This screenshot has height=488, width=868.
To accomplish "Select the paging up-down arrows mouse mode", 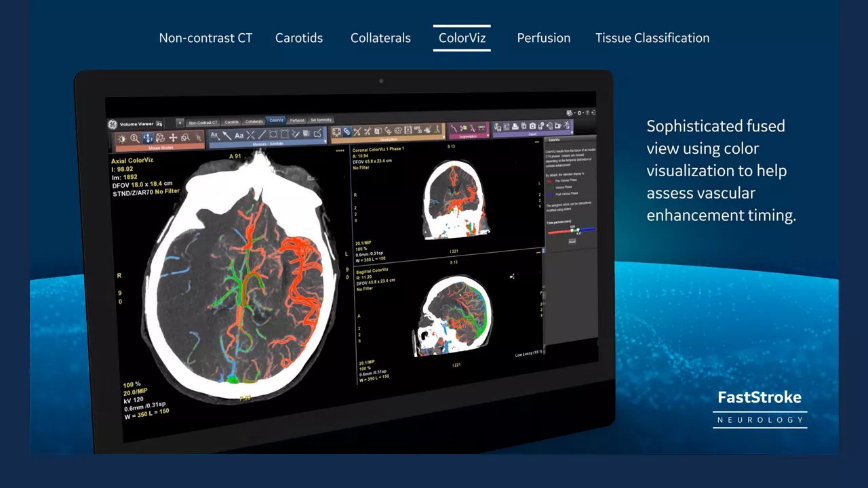I will [147, 138].
